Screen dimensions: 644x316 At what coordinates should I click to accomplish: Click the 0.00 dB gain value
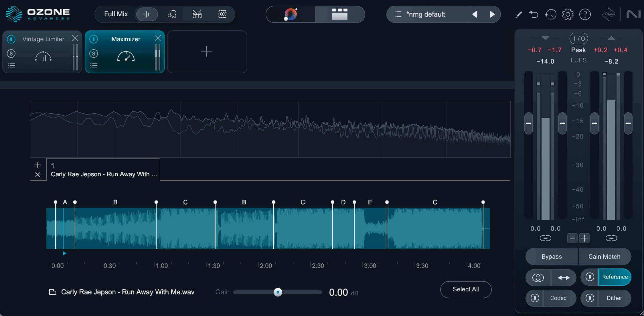(338, 292)
